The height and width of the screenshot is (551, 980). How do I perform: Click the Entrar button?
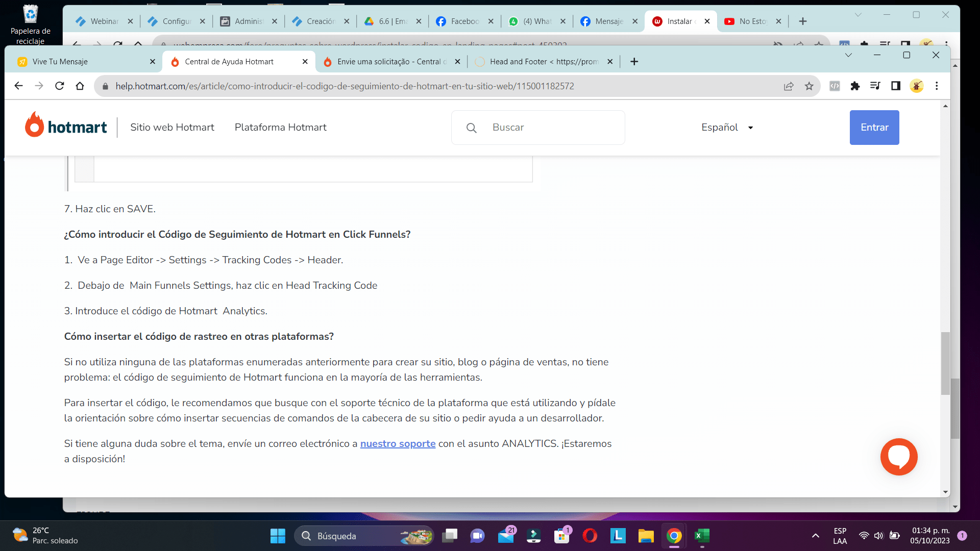[874, 128]
